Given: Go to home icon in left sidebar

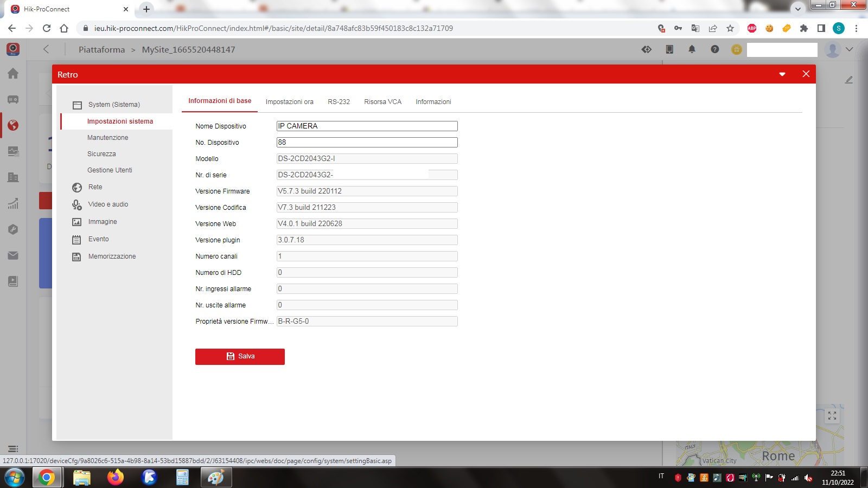Looking at the screenshot, I should point(13,74).
